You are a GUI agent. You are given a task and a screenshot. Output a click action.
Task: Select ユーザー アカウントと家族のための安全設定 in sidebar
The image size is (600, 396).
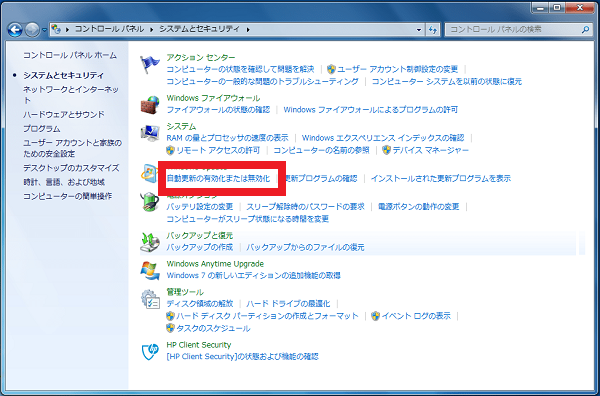click(72, 148)
